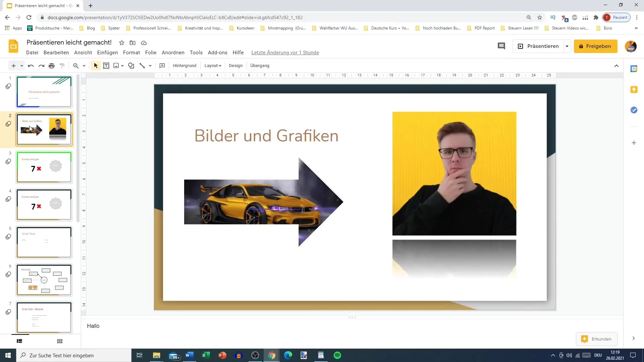644x362 pixels.
Task: Click the Add comment toolbar icon
Action: click(x=162, y=66)
